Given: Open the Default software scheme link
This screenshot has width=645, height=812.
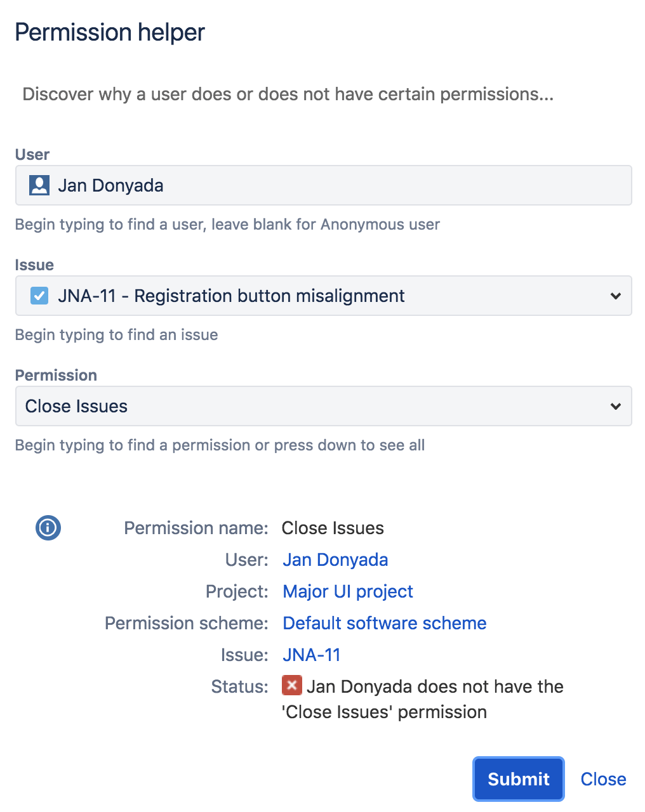Looking at the screenshot, I should [384, 623].
